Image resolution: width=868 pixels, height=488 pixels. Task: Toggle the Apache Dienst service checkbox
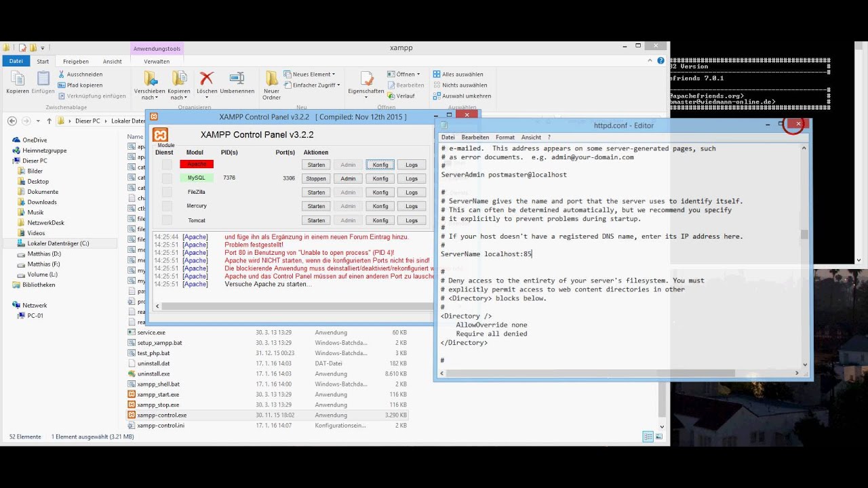(x=167, y=165)
